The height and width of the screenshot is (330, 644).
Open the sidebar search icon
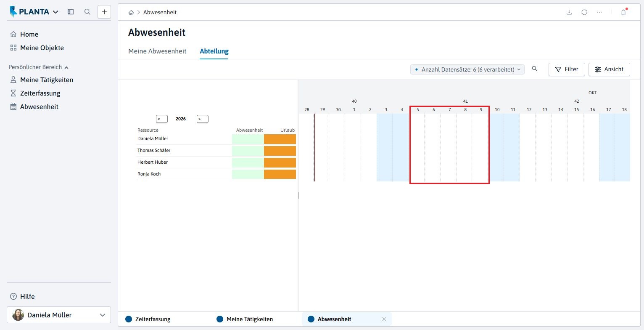87,12
